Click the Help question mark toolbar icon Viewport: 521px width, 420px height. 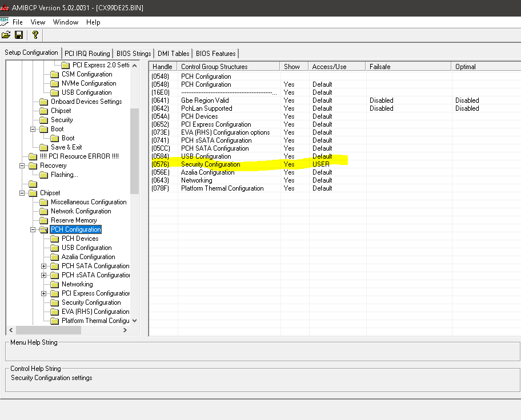coord(35,35)
